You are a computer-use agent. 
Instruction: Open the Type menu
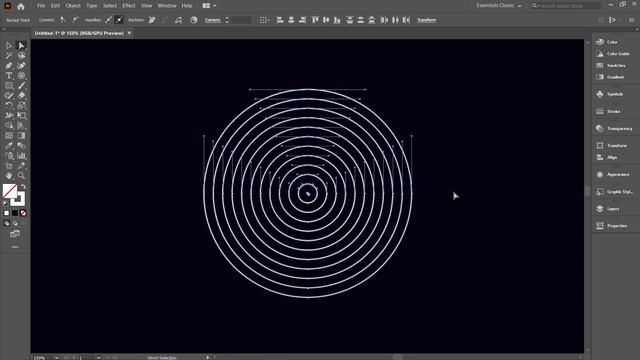click(x=91, y=6)
